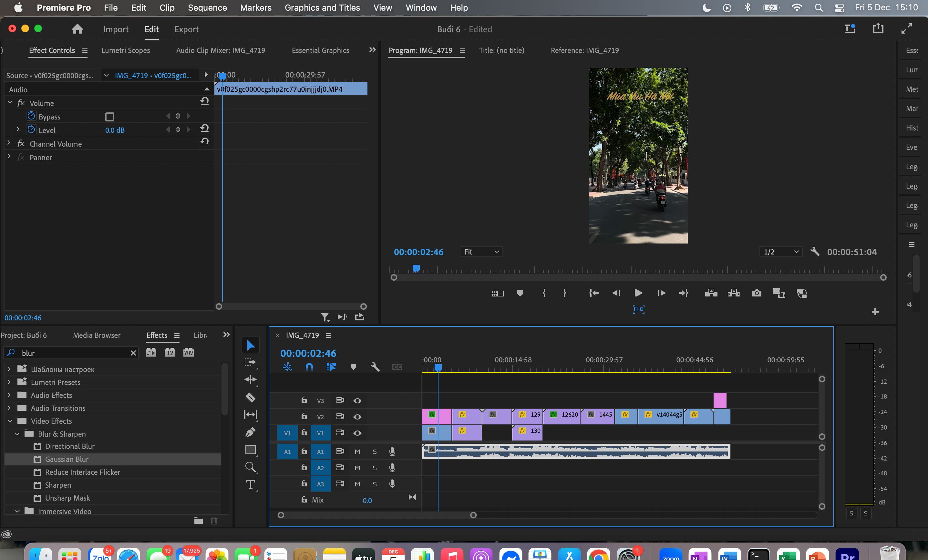Open the Fit zoom level dropdown
This screenshot has width=928, height=560.
click(481, 252)
